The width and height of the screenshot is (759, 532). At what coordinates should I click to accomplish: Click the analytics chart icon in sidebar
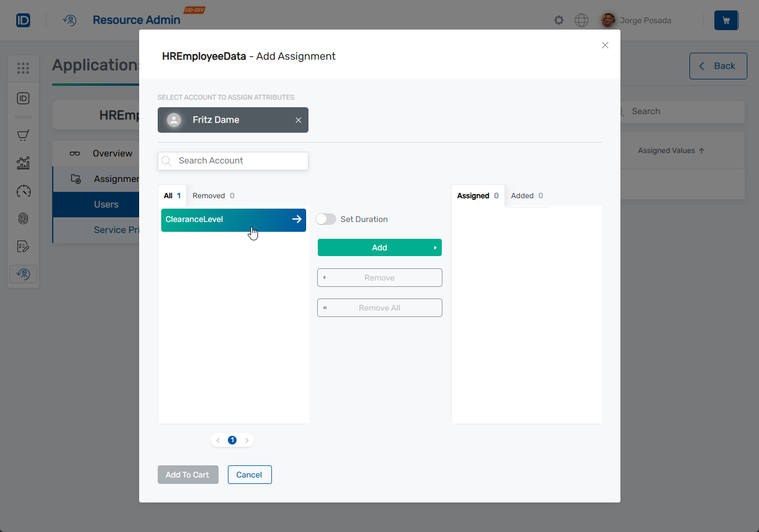click(23, 163)
